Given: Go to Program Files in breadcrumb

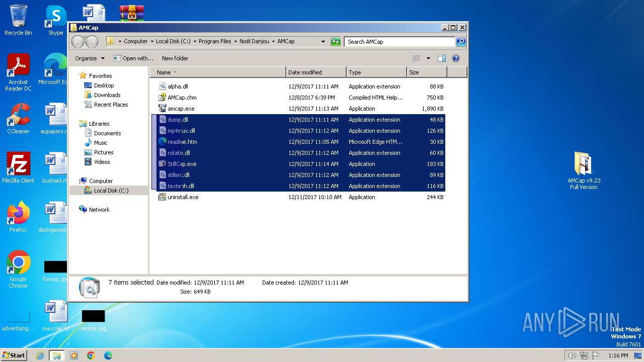Looking at the screenshot, I should point(215,42).
